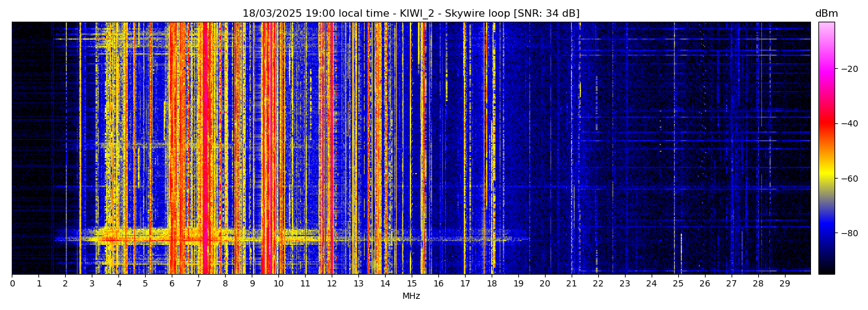Screen dimensions: 868x310
Task: Click the 7 MHz tick label
Action: (198, 283)
